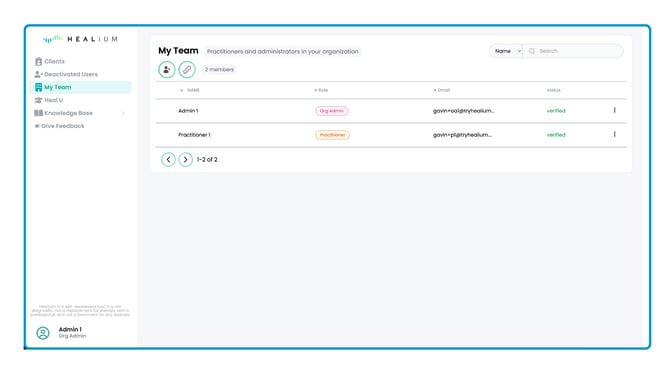The image size is (670, 376).
Task: Expand the Knowledge Base chevron
Action: click(123, 113)
